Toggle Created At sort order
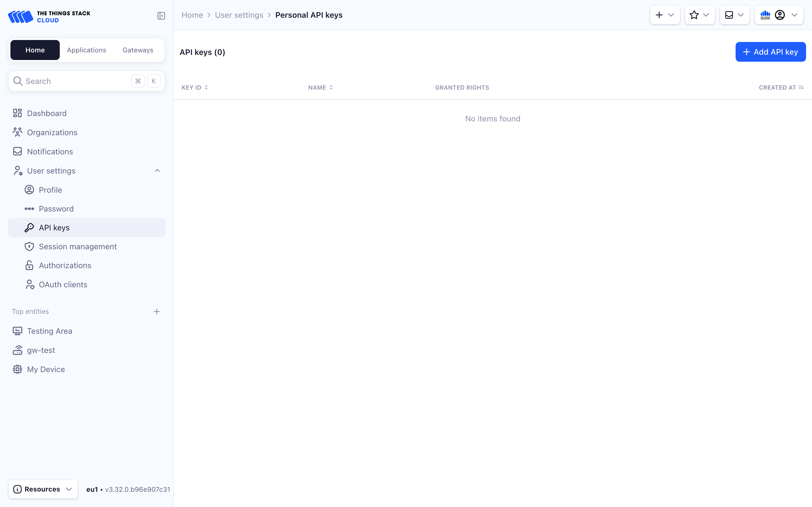Viewport: 812px width, 507px height. (x=781, y=88)
